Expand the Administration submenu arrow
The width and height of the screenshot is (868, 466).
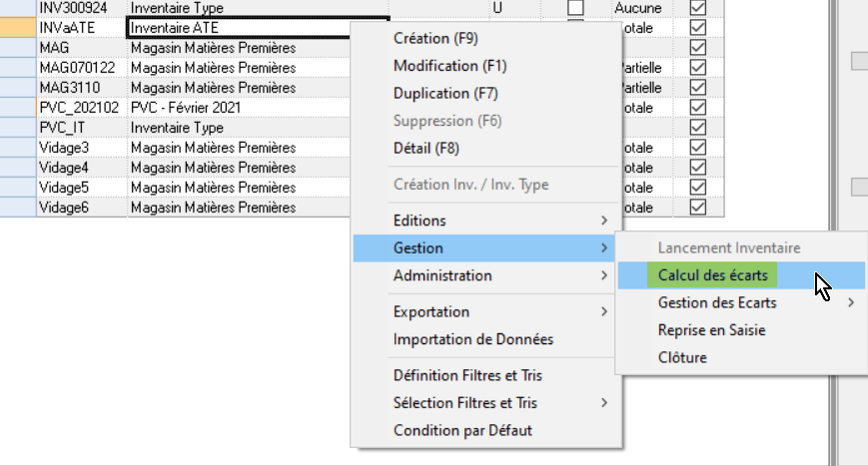(602, 275)
